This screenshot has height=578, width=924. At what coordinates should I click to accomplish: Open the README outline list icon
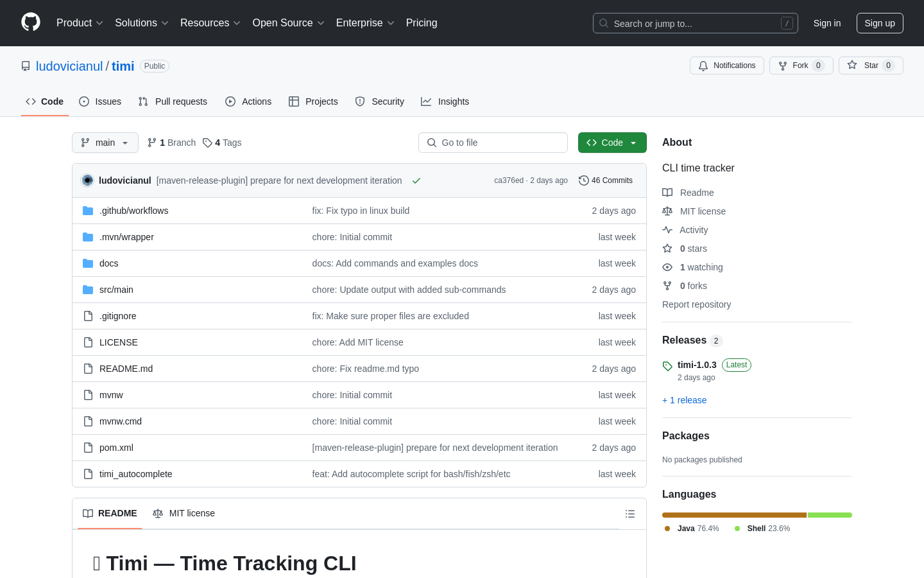click(x=630, y=514)
